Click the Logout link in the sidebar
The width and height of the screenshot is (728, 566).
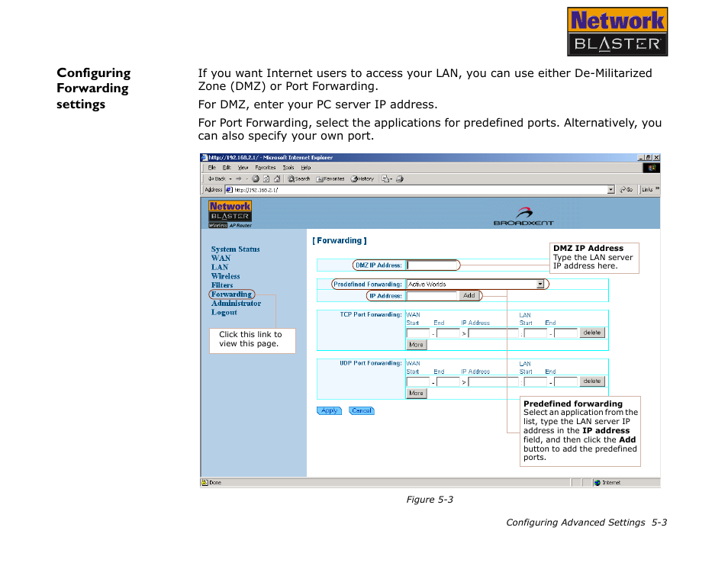pos(224,312)
